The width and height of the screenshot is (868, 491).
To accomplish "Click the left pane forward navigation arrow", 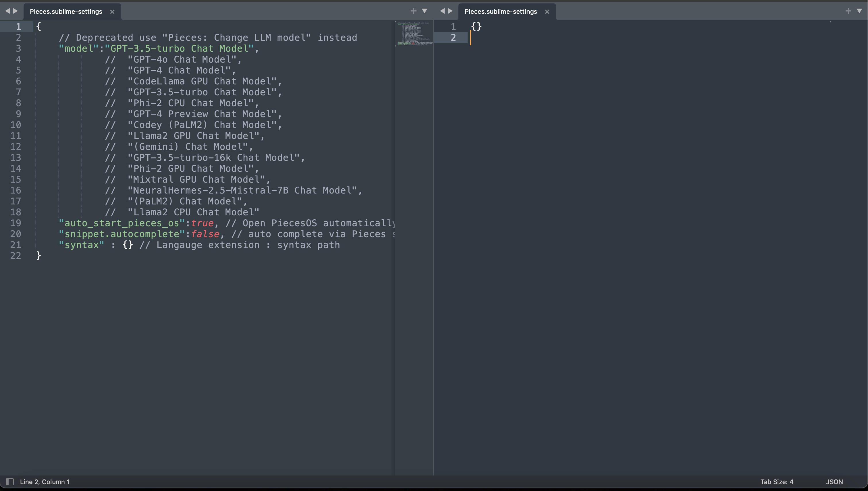I will 16,11.
